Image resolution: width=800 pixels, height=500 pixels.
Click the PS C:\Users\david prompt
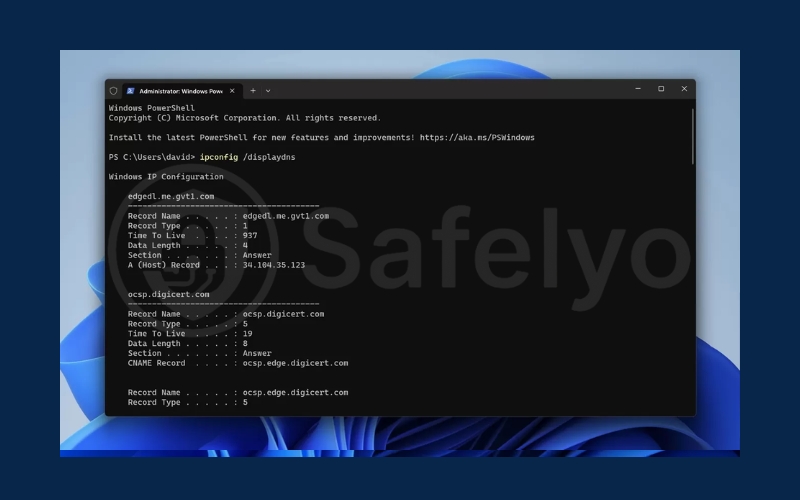pyautogui.click(x=151, y=157)
